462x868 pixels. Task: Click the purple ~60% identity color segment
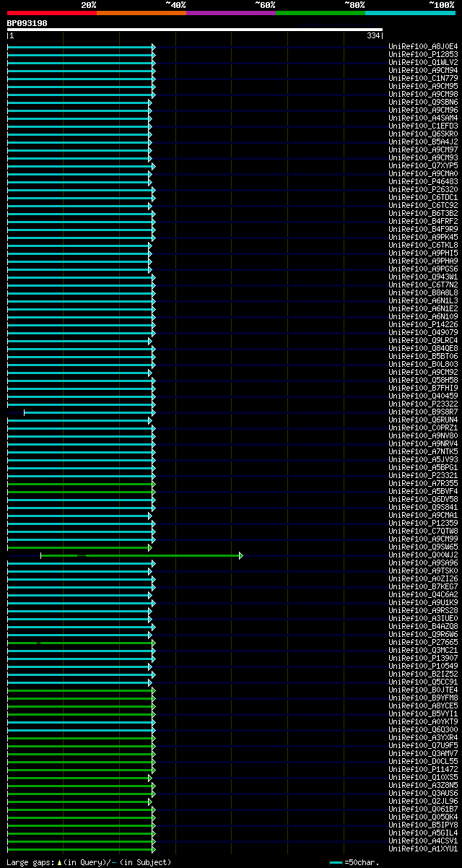click(x=231, y=13)
